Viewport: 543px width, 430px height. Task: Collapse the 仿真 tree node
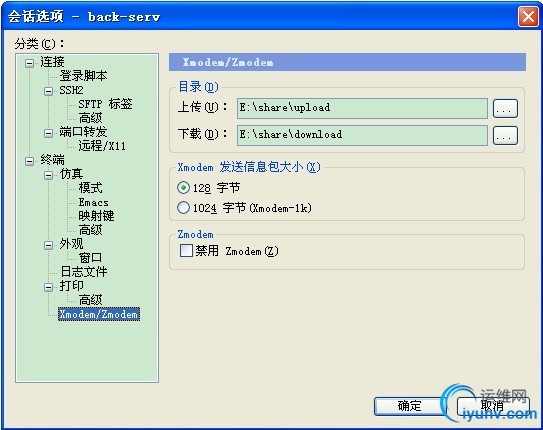pos(48,175)
